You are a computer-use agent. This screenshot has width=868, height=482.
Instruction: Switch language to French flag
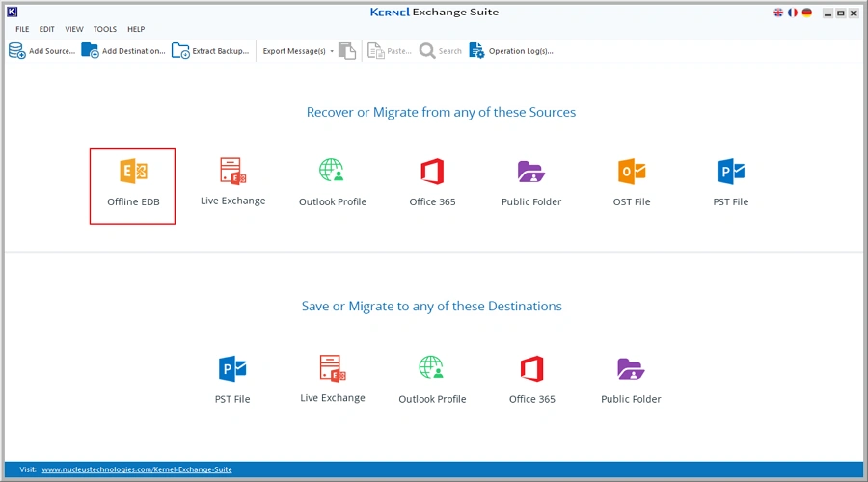tap(793, 13)
